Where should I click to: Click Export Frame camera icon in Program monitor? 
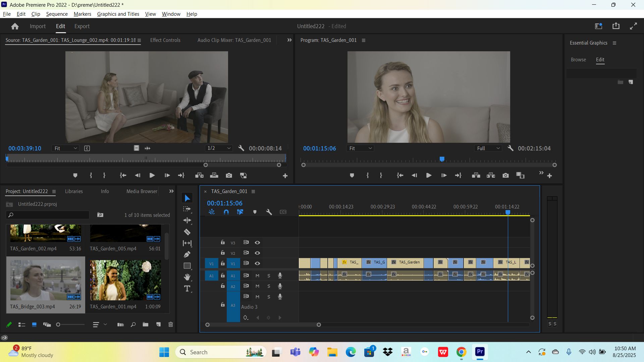(x=505, y=175)
